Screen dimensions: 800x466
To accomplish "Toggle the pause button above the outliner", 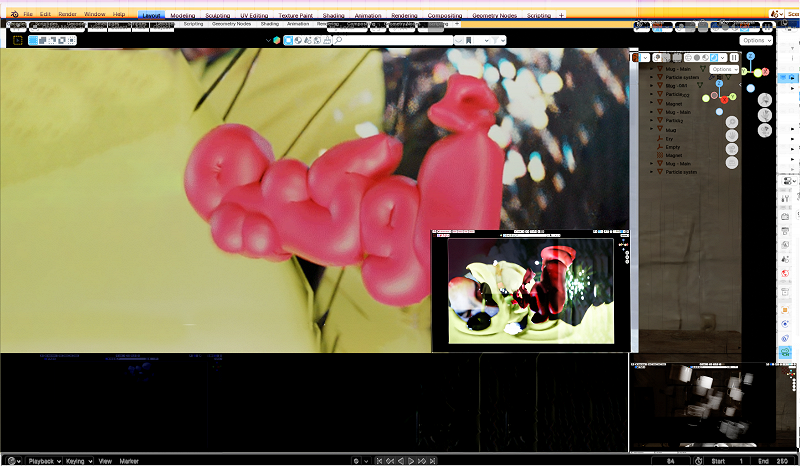I will point(734,58).
